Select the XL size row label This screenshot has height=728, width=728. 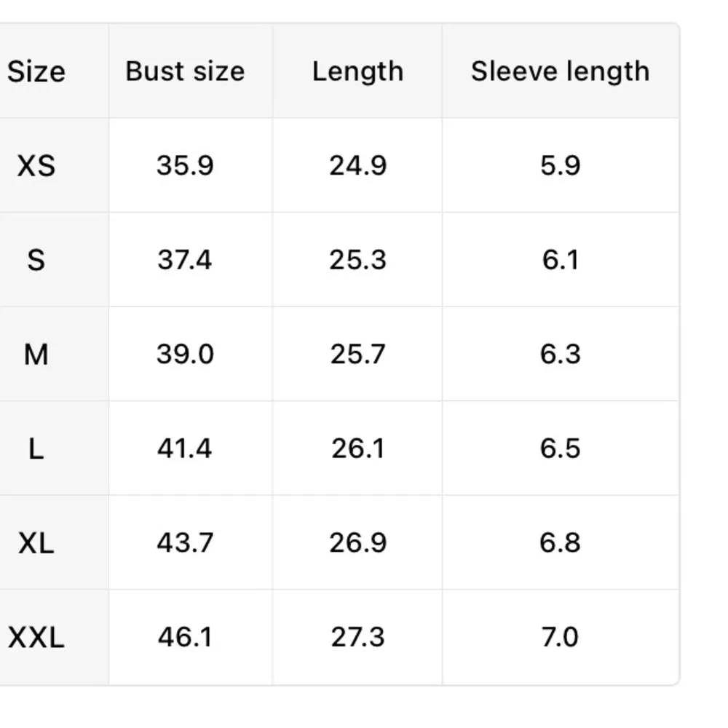click(x=36, y=543)
